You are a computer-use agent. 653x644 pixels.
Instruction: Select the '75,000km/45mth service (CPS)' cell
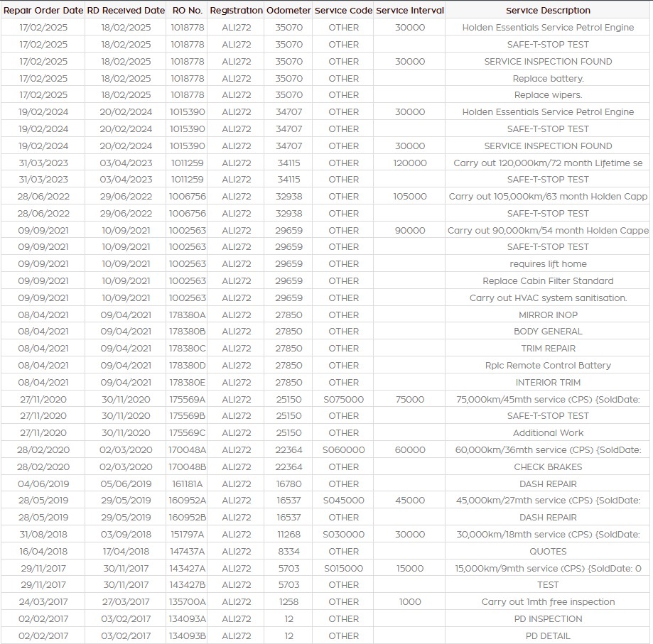[x=548, y=399]
